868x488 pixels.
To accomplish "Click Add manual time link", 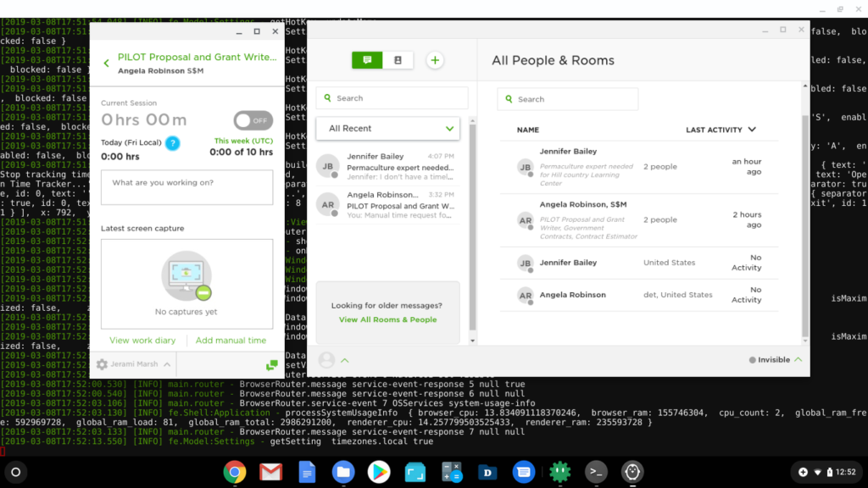I will 231,341.
